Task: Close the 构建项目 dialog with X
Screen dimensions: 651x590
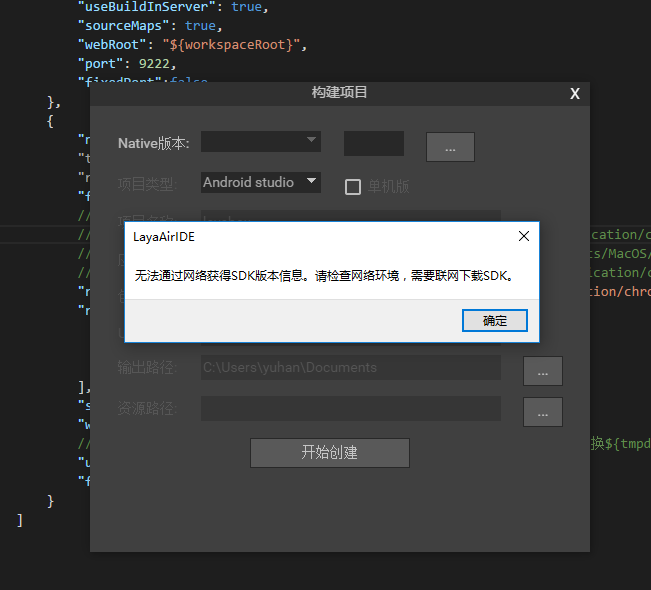Action: 575,93
